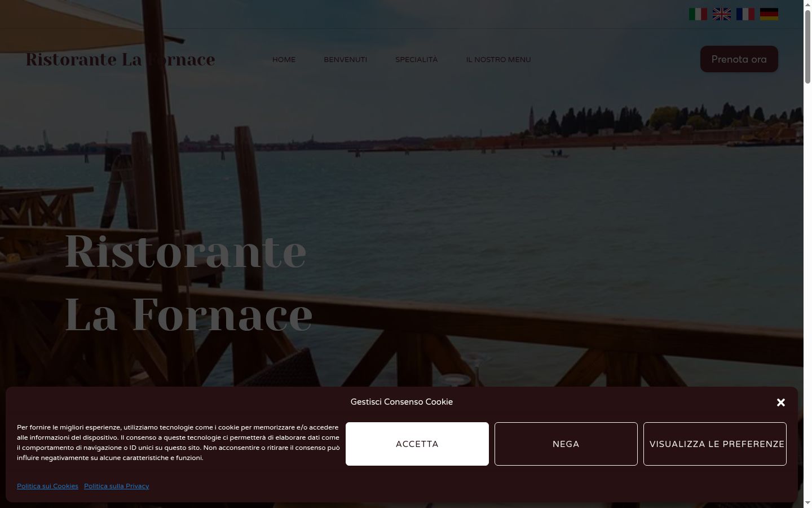
Task: Go to Benvenuti section
Action: (x=345, y=59)
